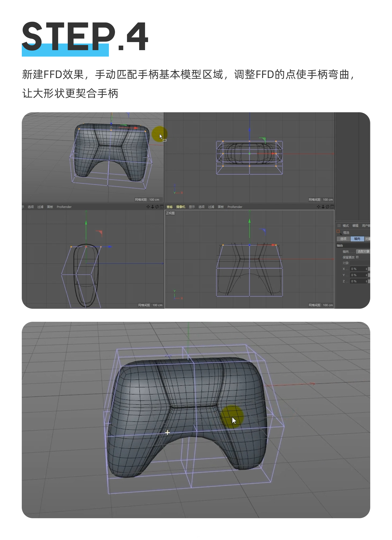Click zoom view icon in side viewport header
The height and width of the screenshot is (540, 392).
coord(152,207)
